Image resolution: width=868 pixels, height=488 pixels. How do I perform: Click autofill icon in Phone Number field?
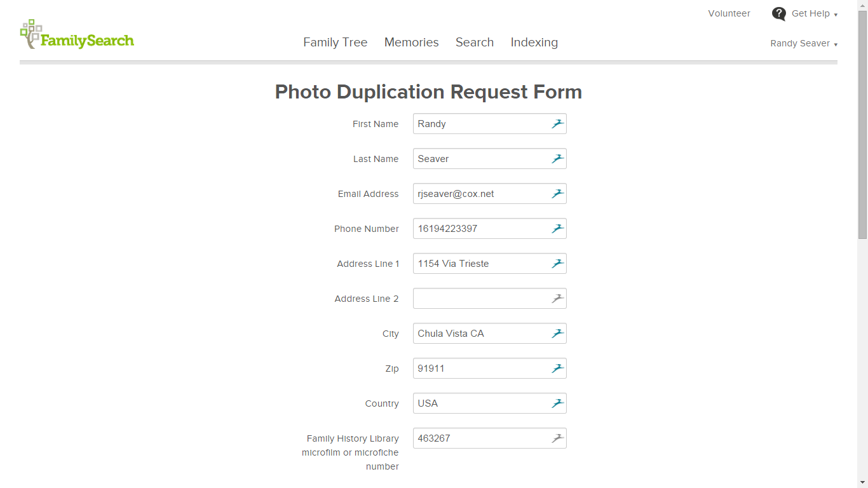(x=558, y=229)
